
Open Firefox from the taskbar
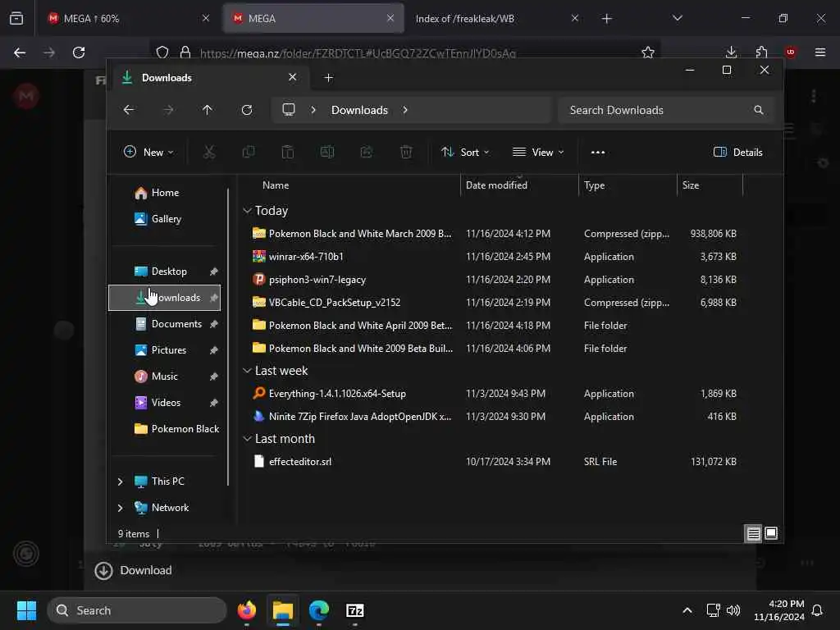pos(247,610)
